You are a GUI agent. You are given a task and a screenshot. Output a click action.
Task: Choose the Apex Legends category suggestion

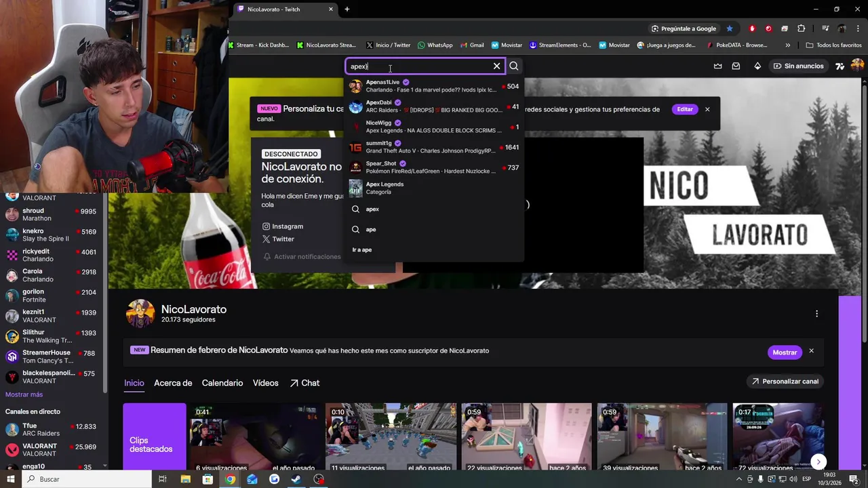[434, 188]
